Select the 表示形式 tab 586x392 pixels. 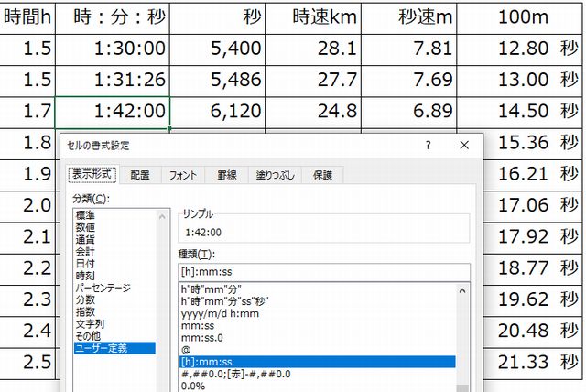tap(92, 174)
